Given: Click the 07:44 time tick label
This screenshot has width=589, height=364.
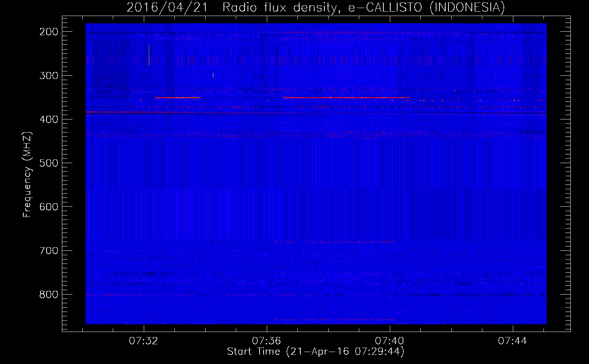Looking at the screenshot, I should click(513, 341).
